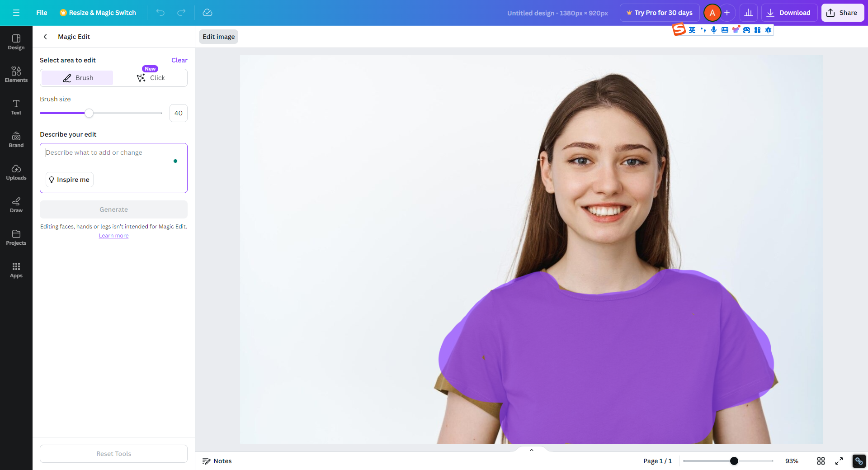Viewport: 868px width, 470px height.
Task: Click the Undo arrow icon
Action: pyautogui.click(x=160, y=13)
